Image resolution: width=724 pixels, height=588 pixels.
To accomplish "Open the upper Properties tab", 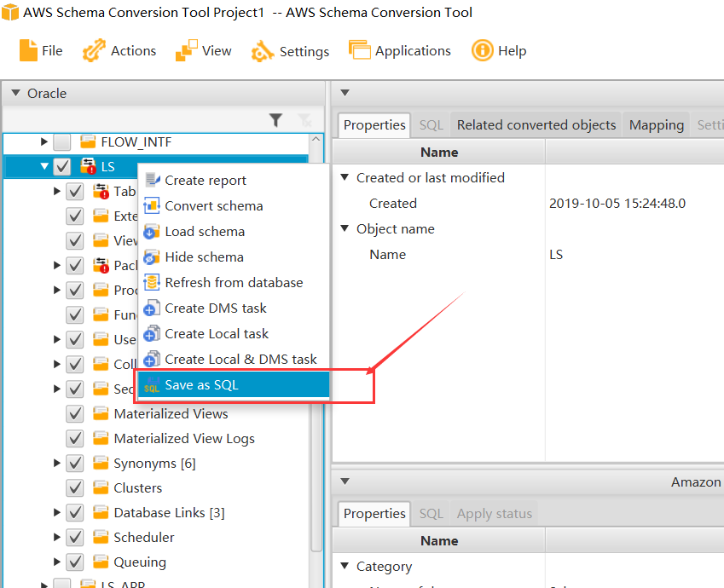I will (x=374, y=125).
